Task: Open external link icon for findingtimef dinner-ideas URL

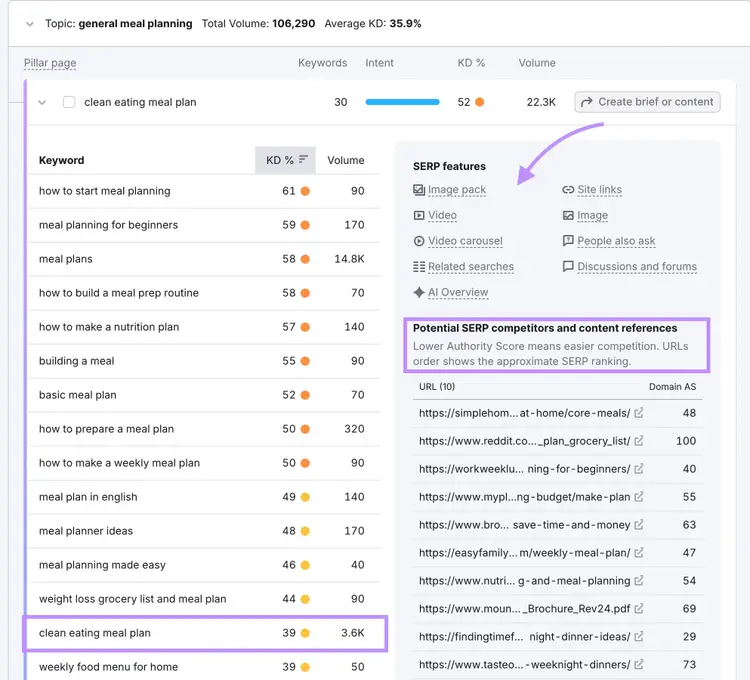Action: point(639,636)
